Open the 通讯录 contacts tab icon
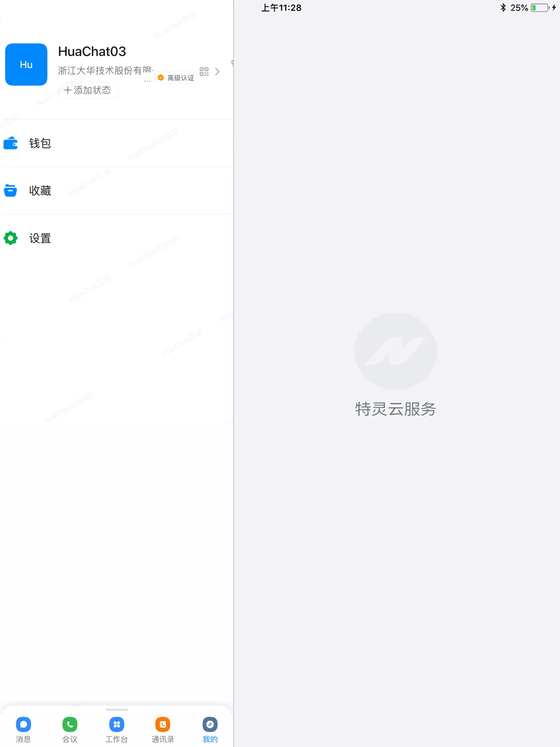560x747 pixels. [163, 724]
